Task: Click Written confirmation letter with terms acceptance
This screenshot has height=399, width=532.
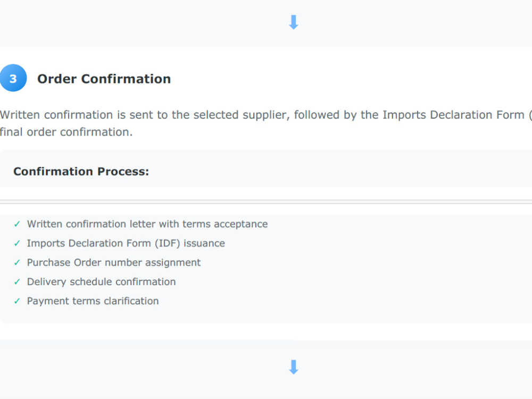Action: point(147,224)
